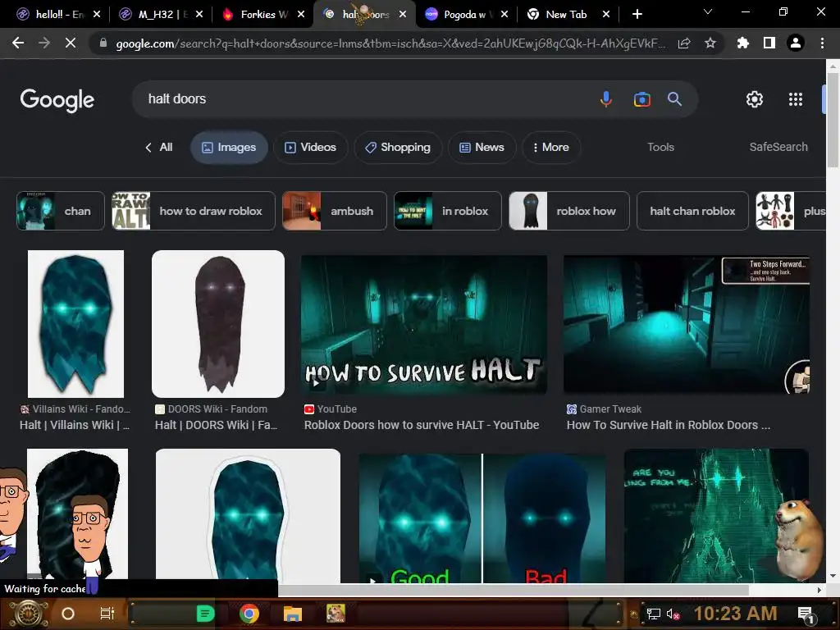Image resolution: width=840 pixels, height=630 pixels.
Task: Click the muted volume tray icon
Action: tap(673, 614)
